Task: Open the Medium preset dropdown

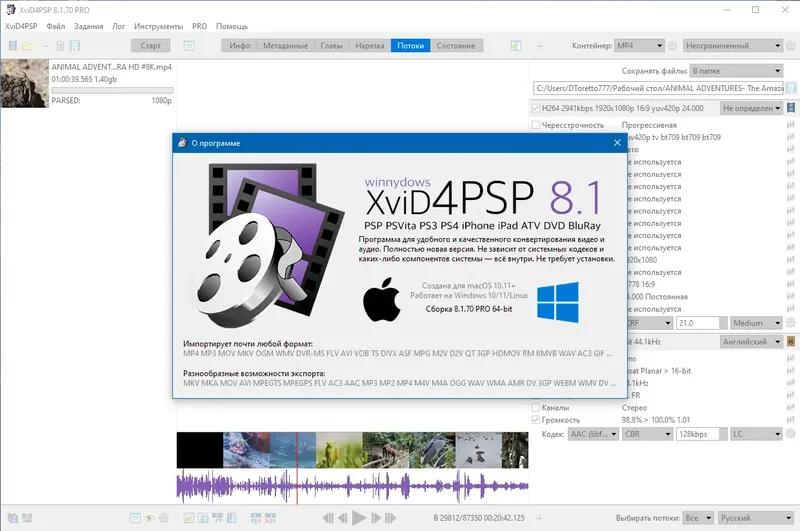Action: click(756, 323)
